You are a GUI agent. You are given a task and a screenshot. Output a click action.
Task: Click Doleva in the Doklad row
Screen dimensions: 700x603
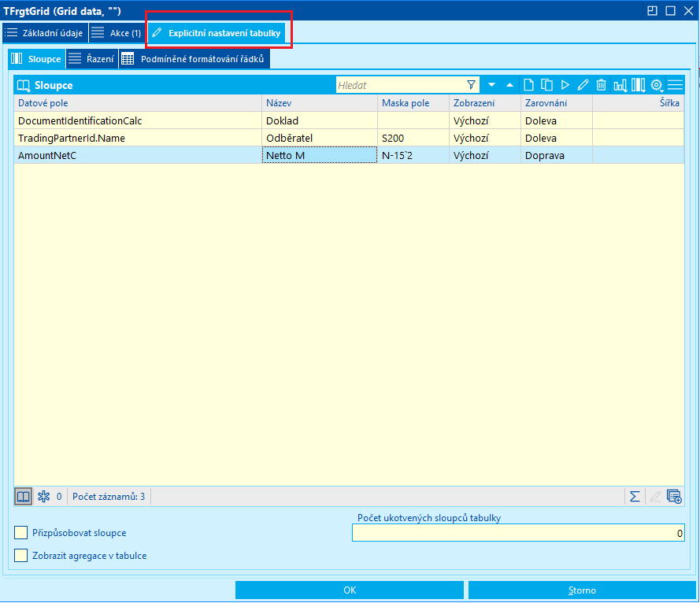(x=557, y=120)
